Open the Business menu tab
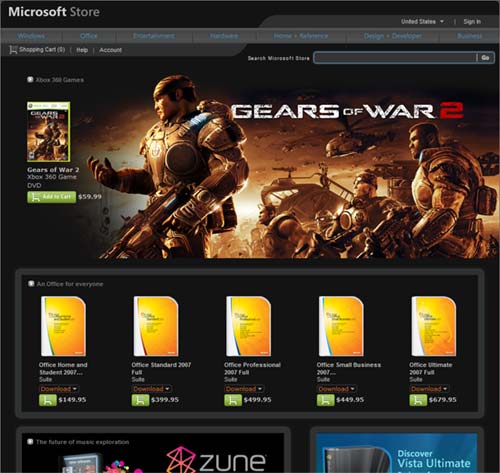Viewport: 500px width, 473px height. 469,36
